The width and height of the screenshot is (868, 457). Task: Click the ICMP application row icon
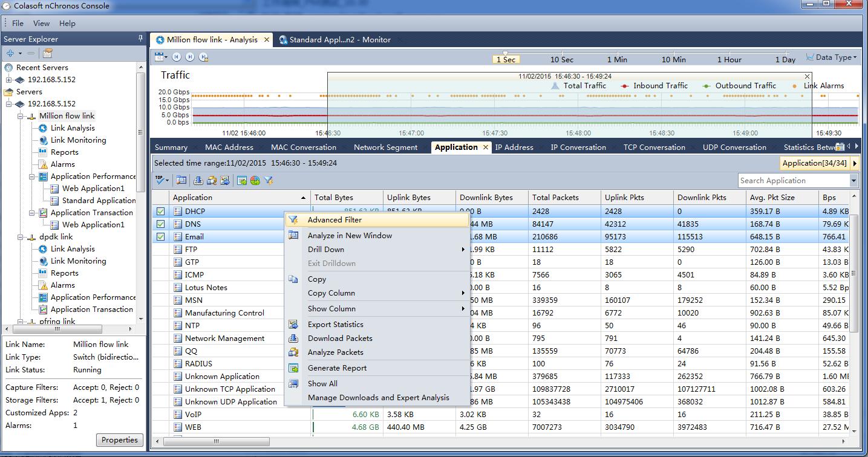[x=178, y=274]
